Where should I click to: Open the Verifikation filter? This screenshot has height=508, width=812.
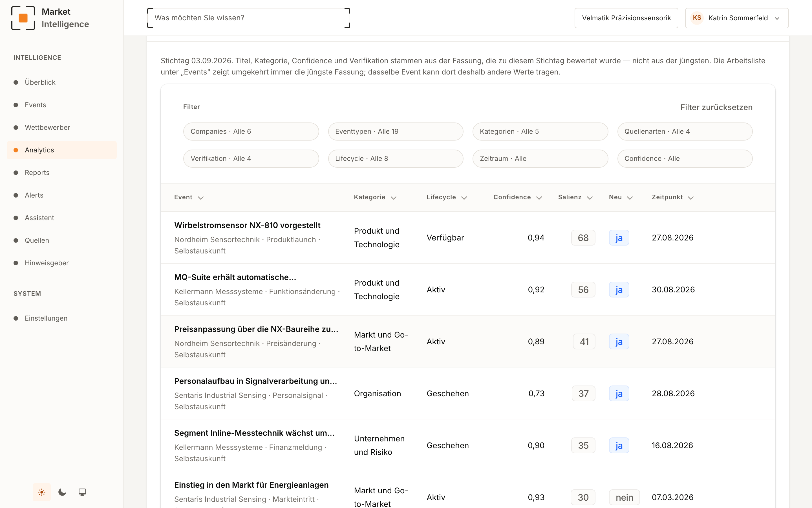(251, 159)
